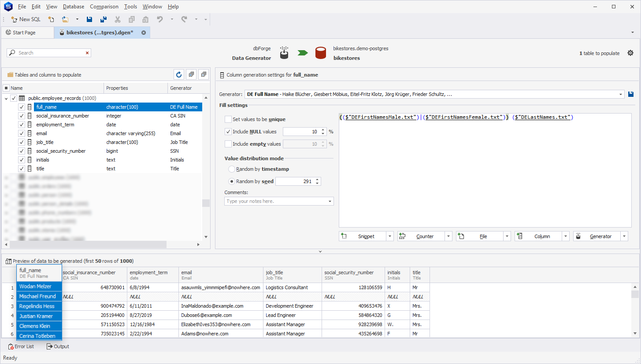Viewport: 641px width, 364px height.
Task: Select Random by seed radio button
Action: click(232, 181)
